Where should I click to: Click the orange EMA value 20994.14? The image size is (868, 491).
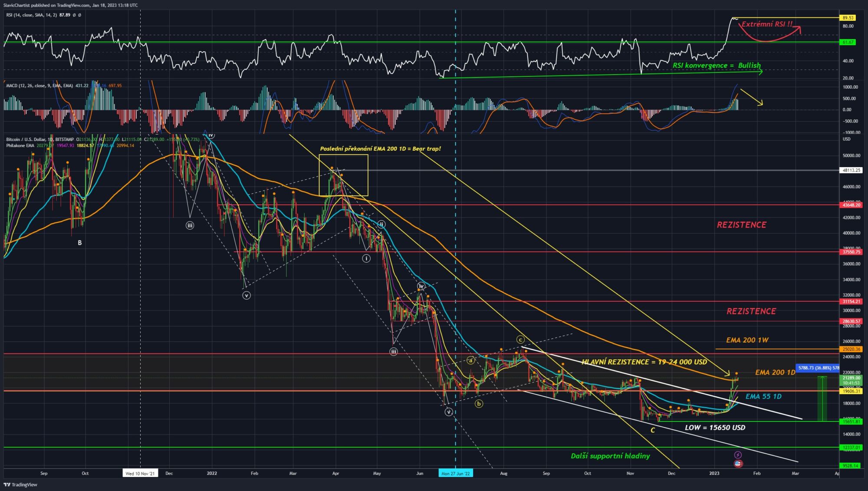(x=125, y=145)
